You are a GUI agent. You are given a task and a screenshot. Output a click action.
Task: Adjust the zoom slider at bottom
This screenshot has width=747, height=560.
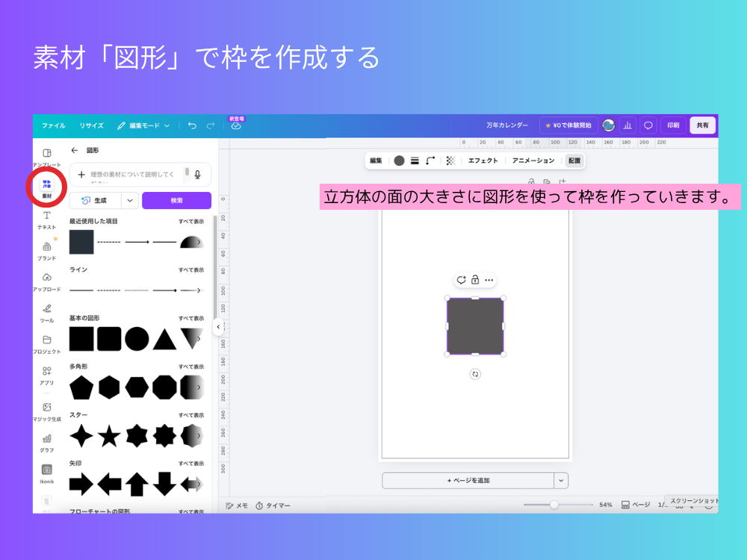click(554, 505)
